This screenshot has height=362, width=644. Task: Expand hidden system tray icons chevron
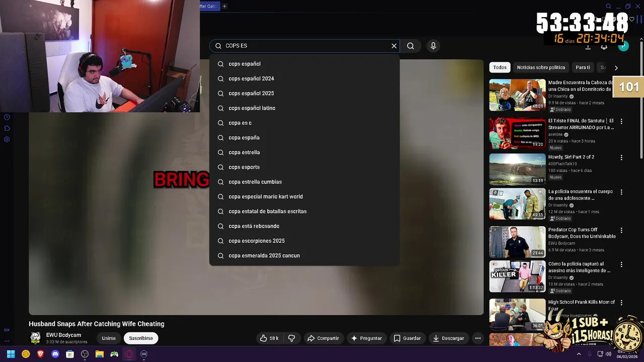579,354
